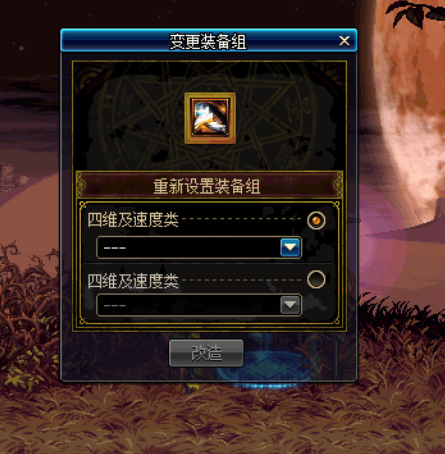Open the blue dropdown arrow of the first option
Viewport: 445px width, 454px height.
tap(290, 248)
